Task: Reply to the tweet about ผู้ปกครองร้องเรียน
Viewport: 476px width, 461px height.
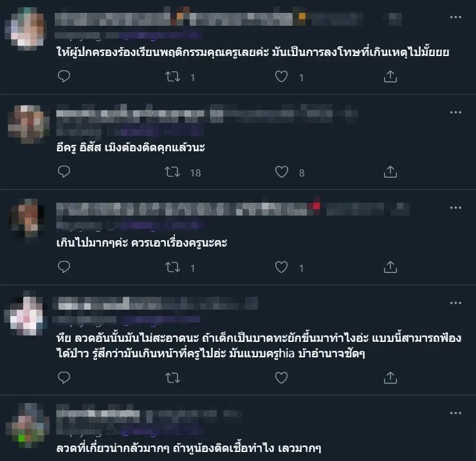Action: pyautogui.click(x=64, y=76)
